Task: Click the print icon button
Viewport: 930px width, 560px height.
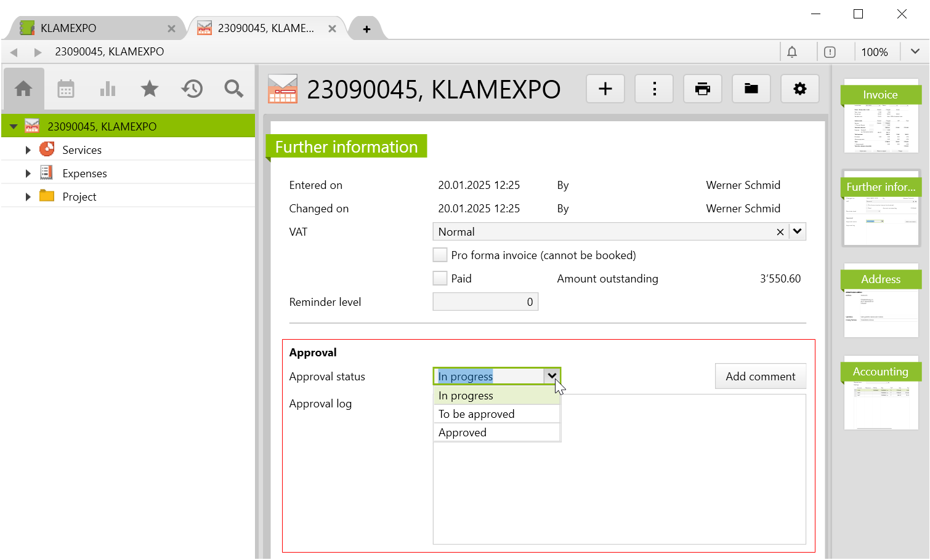Action: pos(702,89)
